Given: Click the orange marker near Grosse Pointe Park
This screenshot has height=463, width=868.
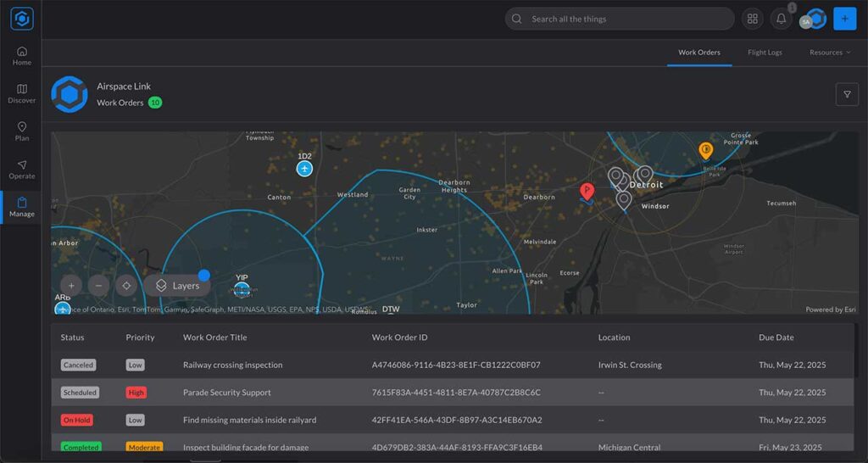Looking at the screenshot, I should 705,151.
